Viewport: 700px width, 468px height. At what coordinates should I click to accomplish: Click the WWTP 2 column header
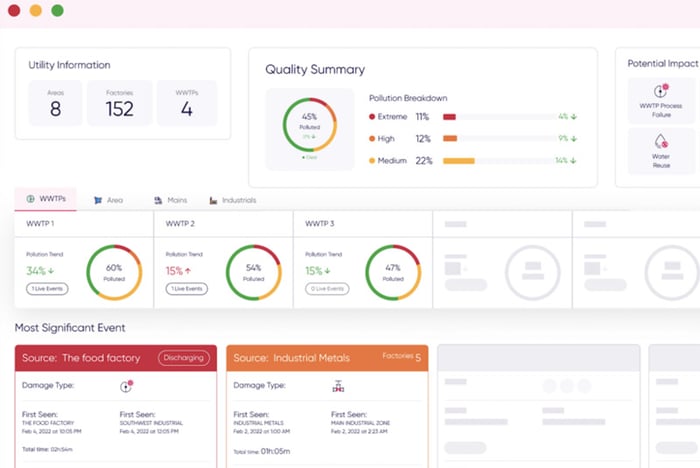click(x=223, y=224)
